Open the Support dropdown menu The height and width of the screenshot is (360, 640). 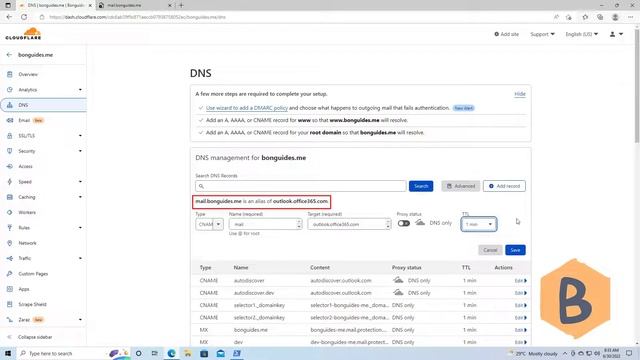click(542, 34)
